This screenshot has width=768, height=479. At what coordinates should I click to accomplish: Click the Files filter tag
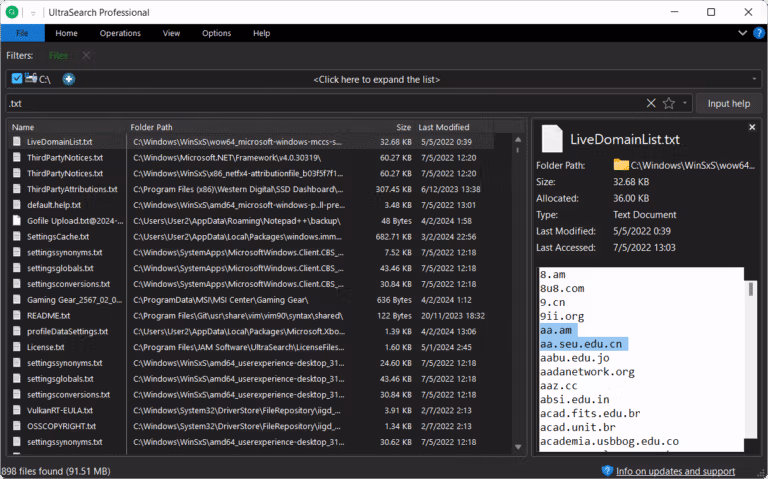[58, 55]
